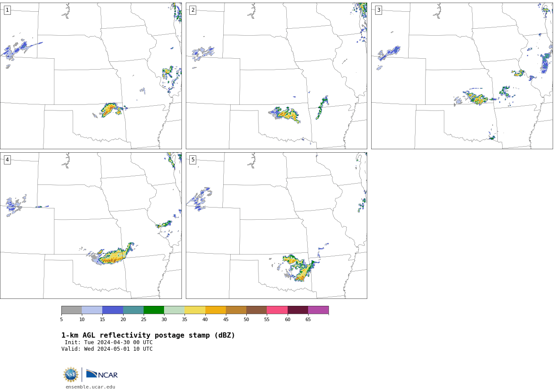Click the pink 55-60 dBZ swatch

(277, 310)
